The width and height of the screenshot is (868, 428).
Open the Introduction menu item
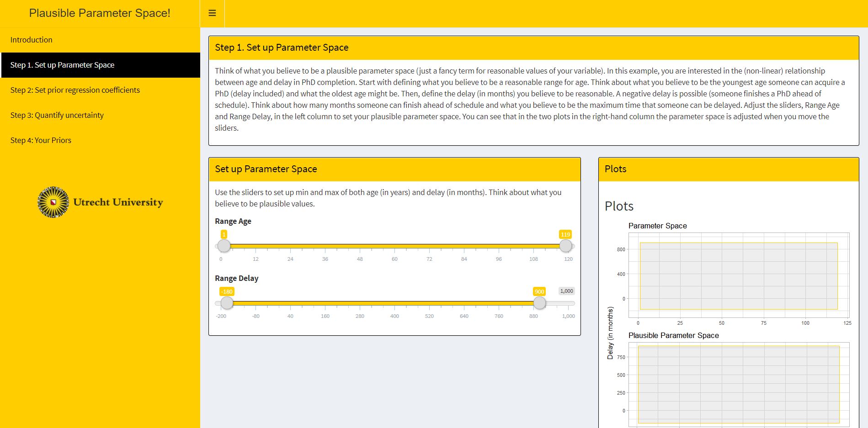click(32, 40)
